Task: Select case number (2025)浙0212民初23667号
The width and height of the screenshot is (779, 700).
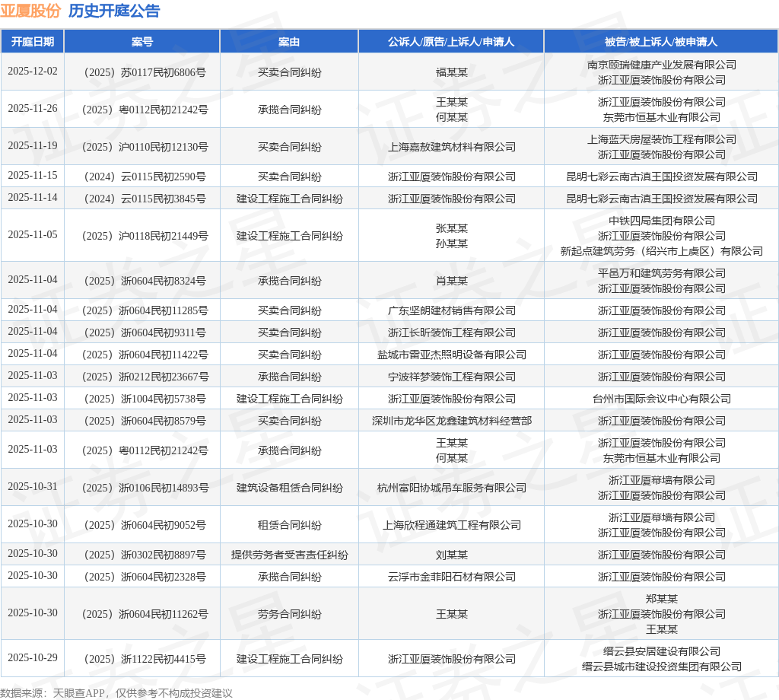Action: tap(142, 377)
